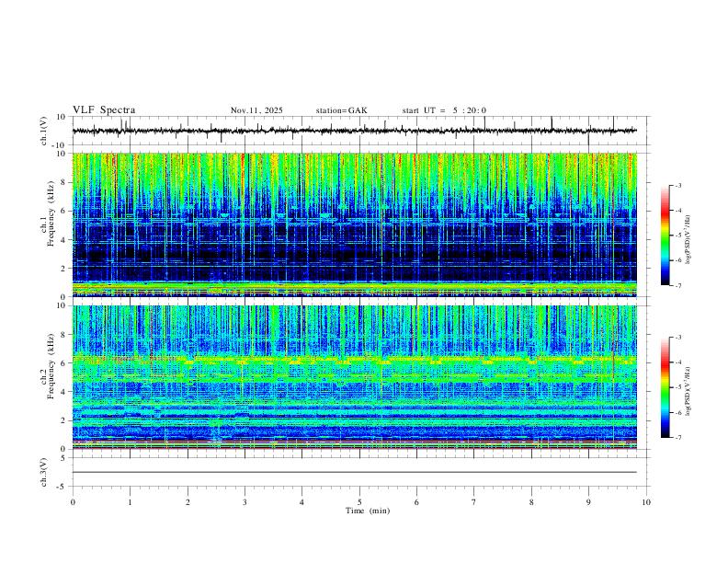Select the ch.1 spectrogram color scale bar
The height and width of the screenshot is (563, 728).
[x=665, y=236]
